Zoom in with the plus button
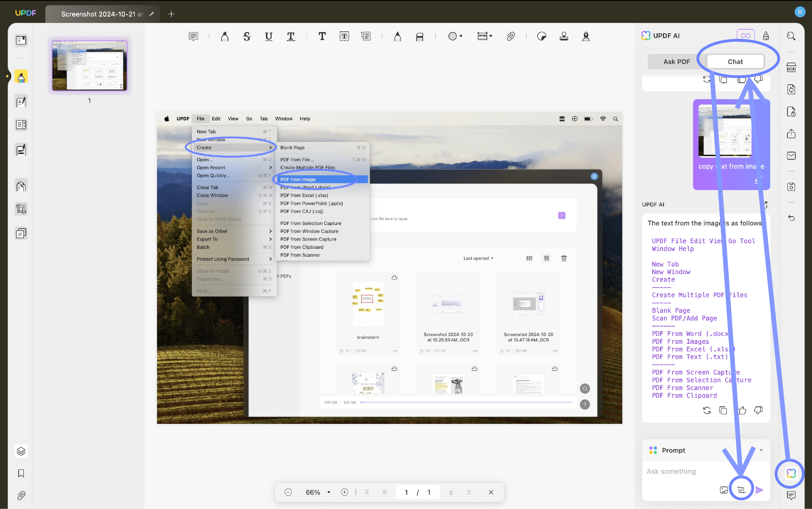This screenshot has width=812, height=509. tap(345, 492)
